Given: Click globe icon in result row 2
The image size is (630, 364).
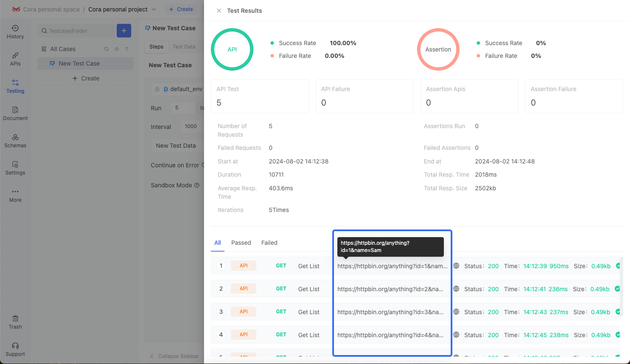Looking at the screenshot, I should tap(456, 289).
